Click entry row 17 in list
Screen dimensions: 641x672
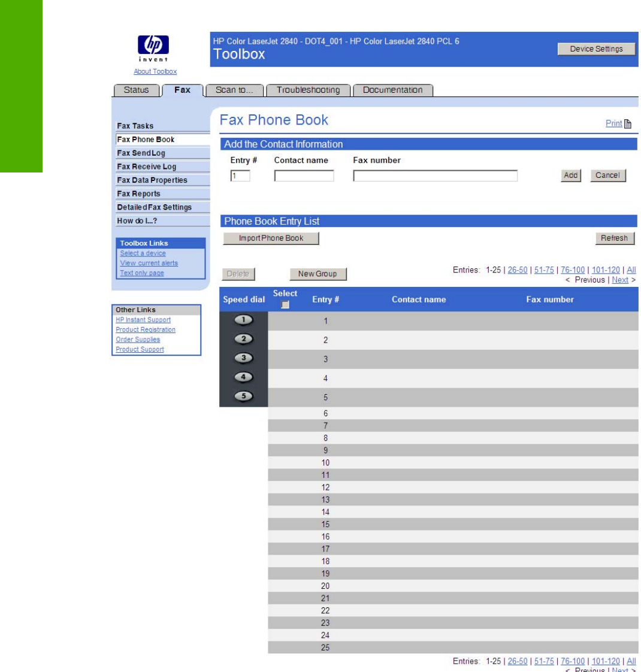point(453,549)
